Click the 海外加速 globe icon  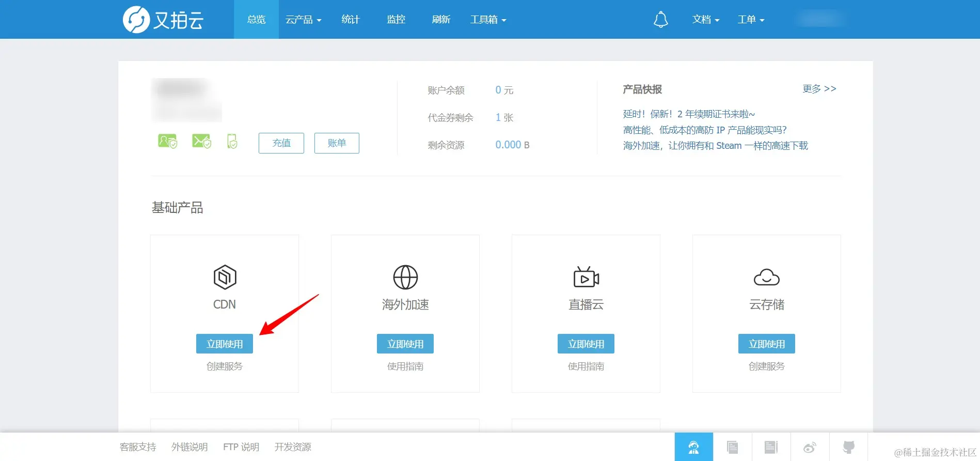pyautogui.click(x=405, y=278)
